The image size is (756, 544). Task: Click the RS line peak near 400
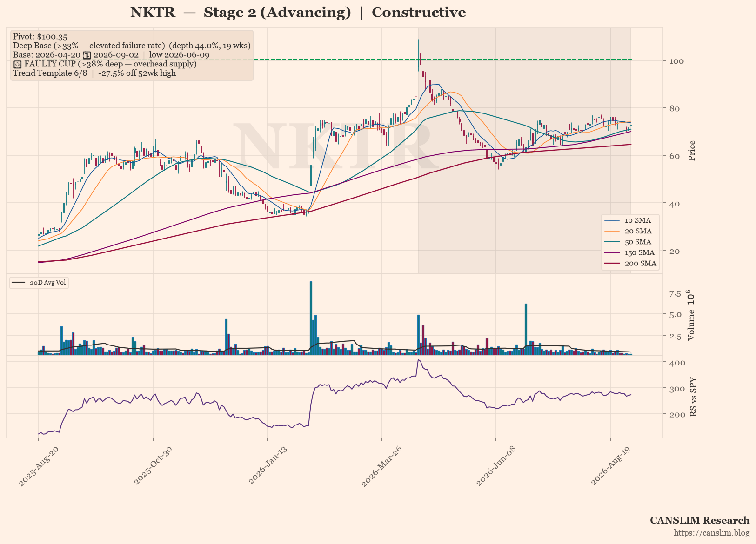418,360
